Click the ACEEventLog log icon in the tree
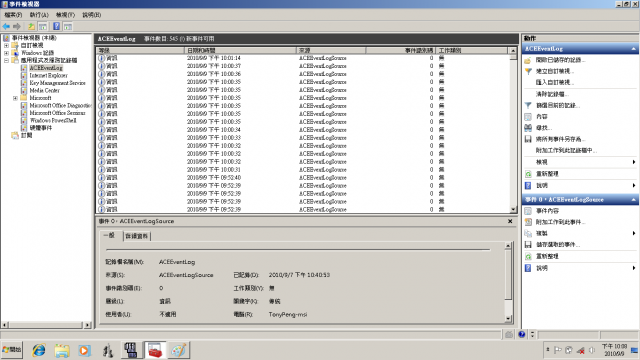Viewport: 640px width, 360px height. point(24,68)
